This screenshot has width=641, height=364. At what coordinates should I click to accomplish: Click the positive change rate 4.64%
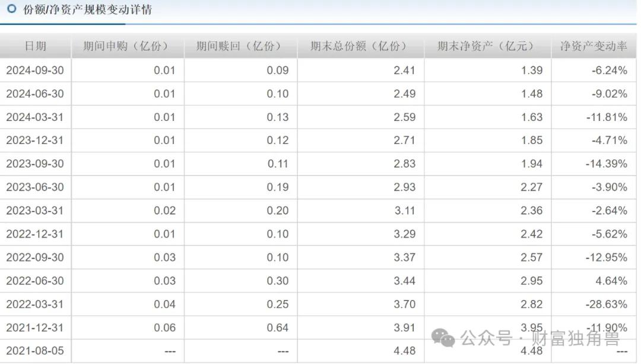pos(611,280)
